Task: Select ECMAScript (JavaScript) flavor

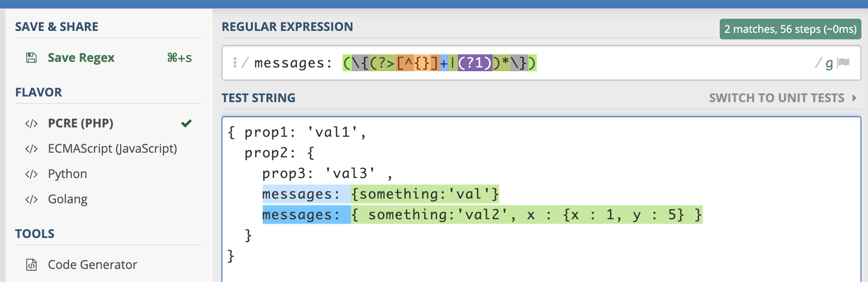Action: tap(112, 148)
